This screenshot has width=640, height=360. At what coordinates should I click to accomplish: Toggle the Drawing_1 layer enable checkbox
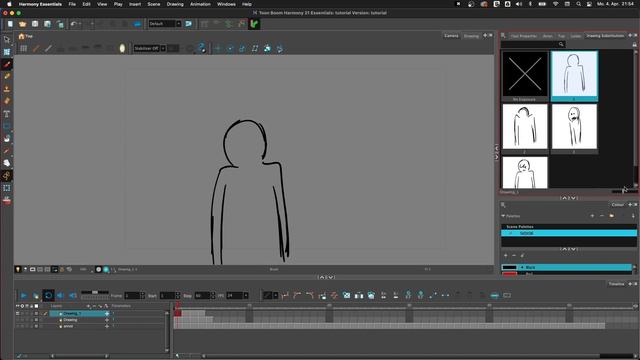tap(36, 313)
